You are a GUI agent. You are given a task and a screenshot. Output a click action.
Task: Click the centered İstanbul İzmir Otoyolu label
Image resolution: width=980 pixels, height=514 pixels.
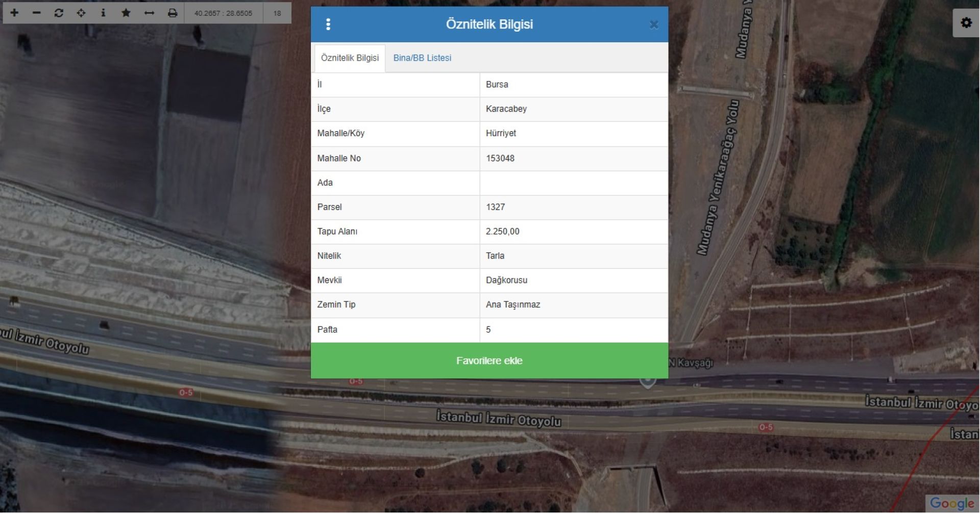click(x=499, y=419)
